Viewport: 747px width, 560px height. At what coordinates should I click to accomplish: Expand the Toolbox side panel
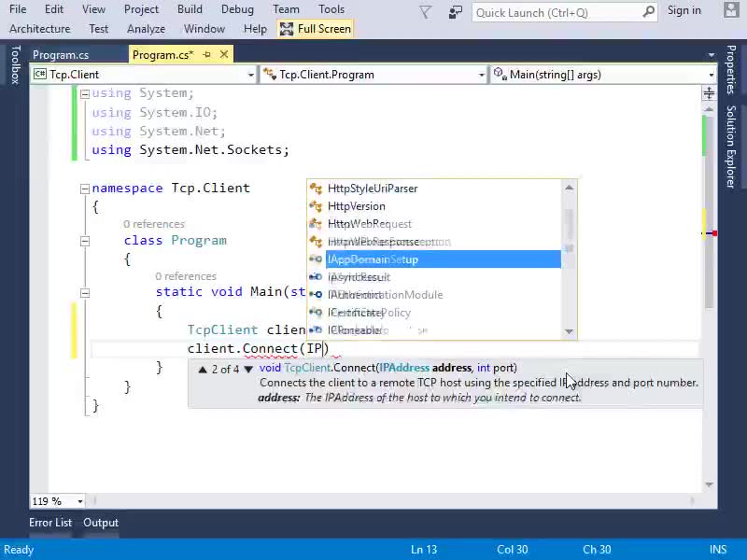point(15,64)
